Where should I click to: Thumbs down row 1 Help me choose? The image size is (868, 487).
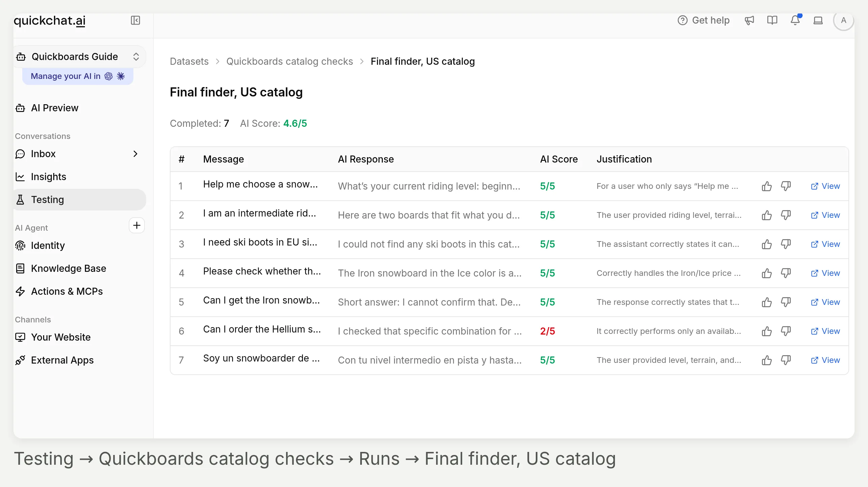[x=786, y=186]
